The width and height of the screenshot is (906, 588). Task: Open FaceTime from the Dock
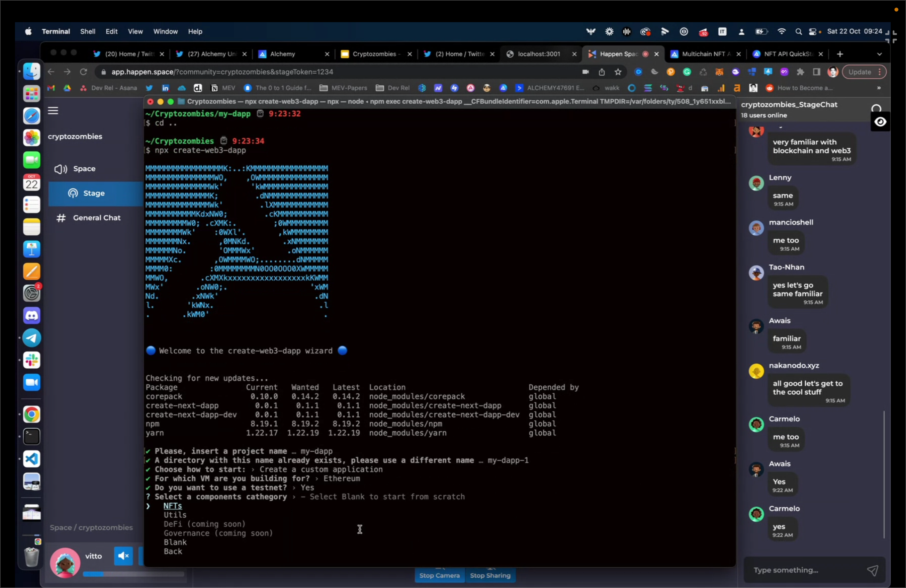tap(31, 160)
